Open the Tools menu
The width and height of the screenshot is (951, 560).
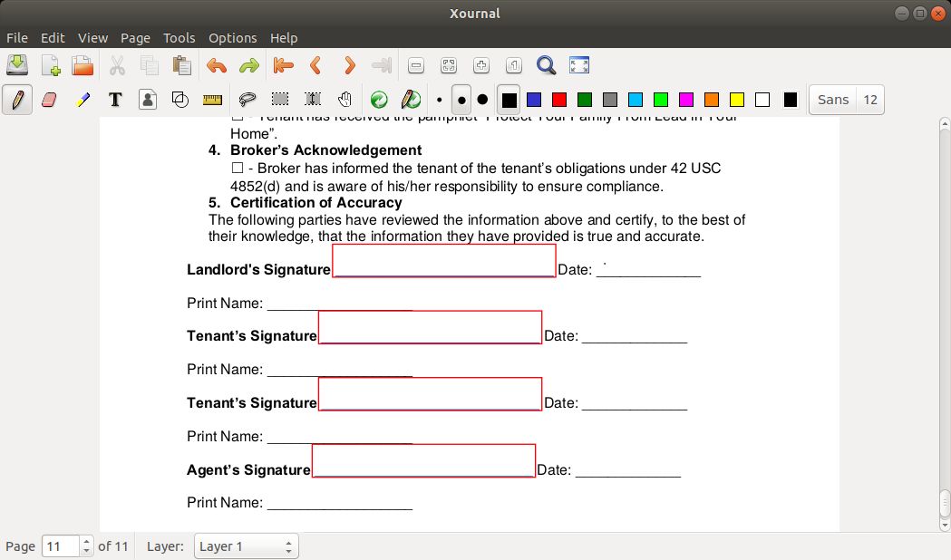click(179, 38)
